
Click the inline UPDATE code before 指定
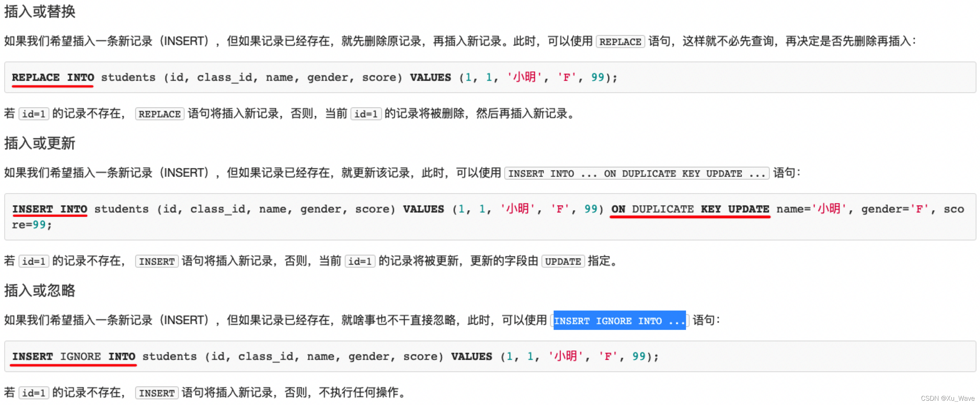[563, 262]
